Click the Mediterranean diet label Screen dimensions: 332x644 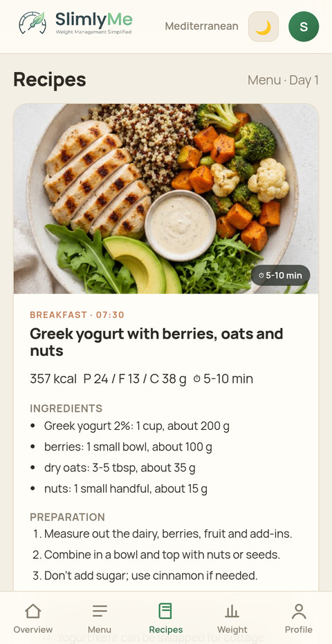tap(202, 26)
